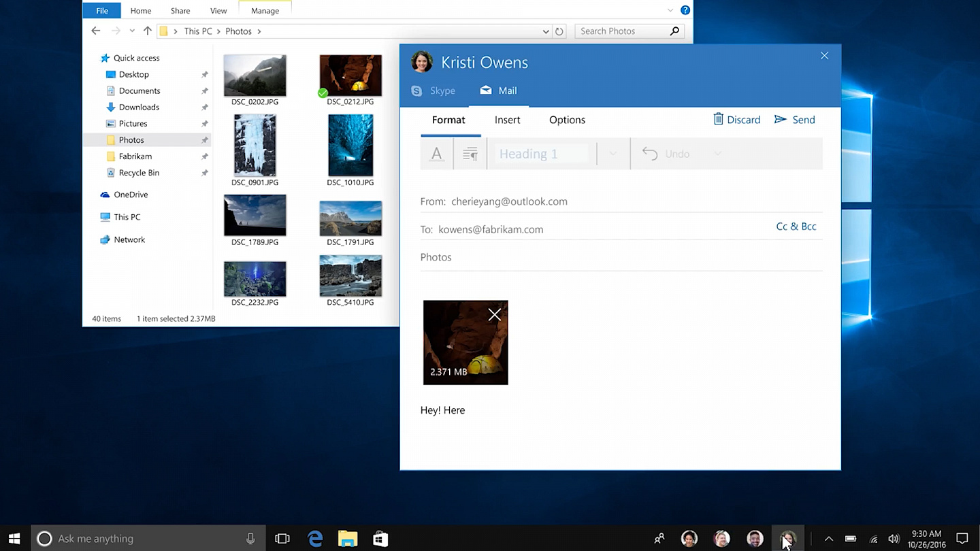This screenshot has height=551, width=980.
Task: Select the DSC_1791.JPG photo
Action: pos(350,218)
